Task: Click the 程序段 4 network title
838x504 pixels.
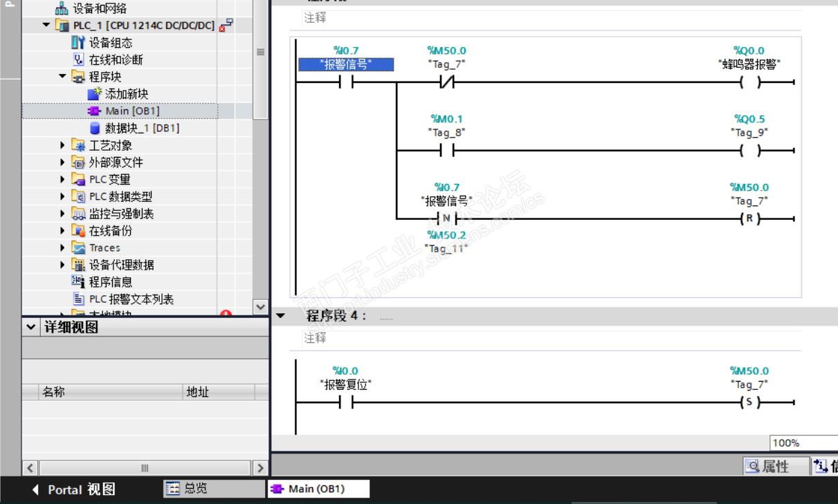Action: (337, 316)
